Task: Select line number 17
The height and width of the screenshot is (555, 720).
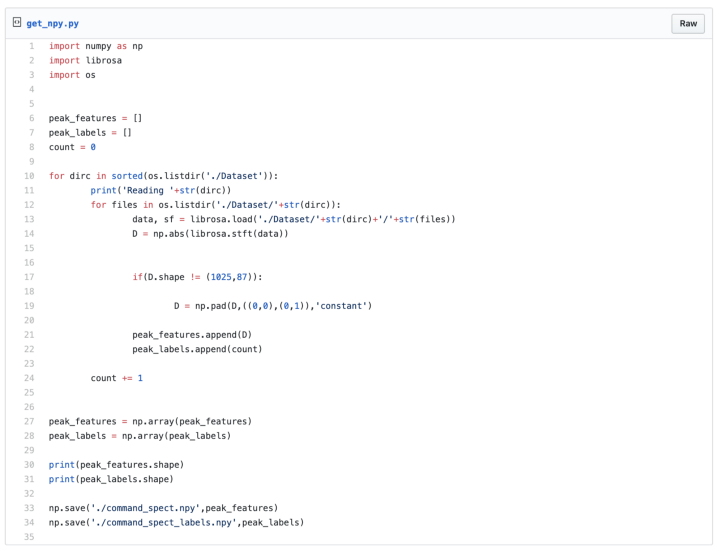Action: click(29, 277)
